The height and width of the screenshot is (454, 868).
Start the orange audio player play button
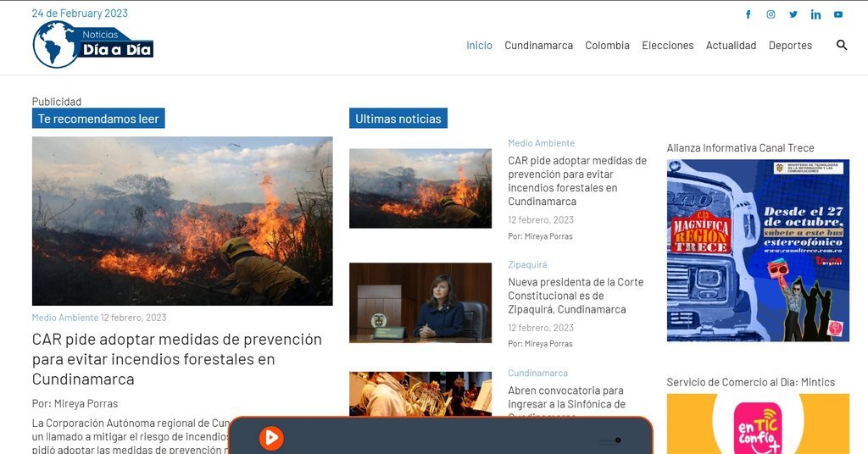pos(271,438)
